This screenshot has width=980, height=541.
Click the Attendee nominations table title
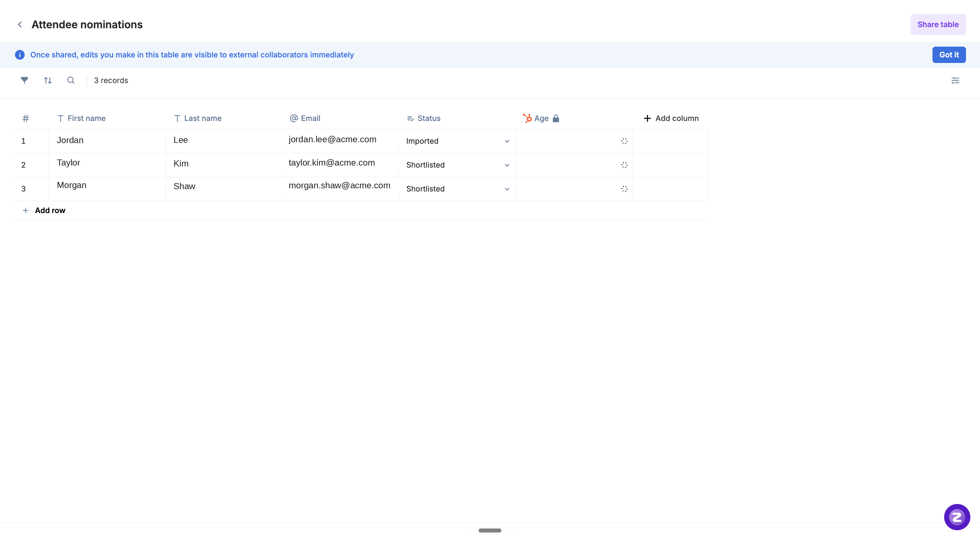point(87,24)
